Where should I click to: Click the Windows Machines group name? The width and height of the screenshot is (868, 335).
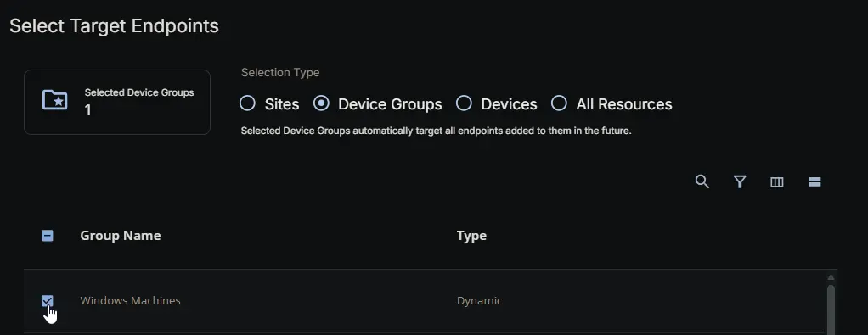point(130,301)
